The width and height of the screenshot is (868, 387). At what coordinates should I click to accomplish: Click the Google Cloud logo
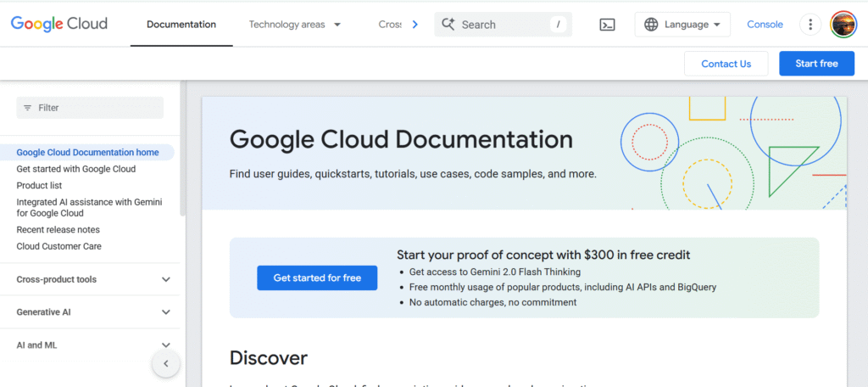click(58, 24)
